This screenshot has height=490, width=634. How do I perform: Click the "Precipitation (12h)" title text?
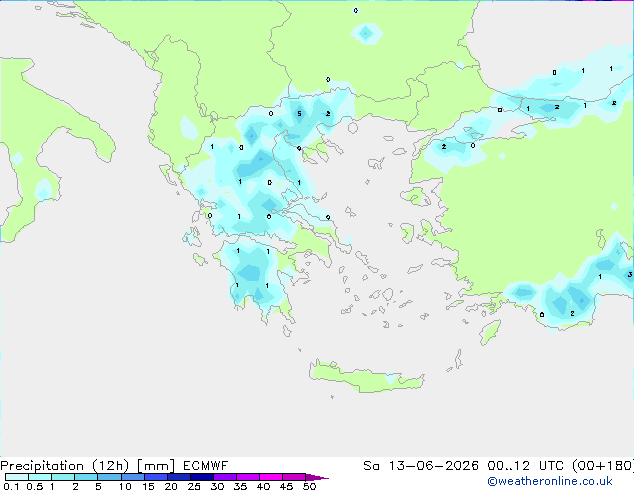(x=65, y=466)
